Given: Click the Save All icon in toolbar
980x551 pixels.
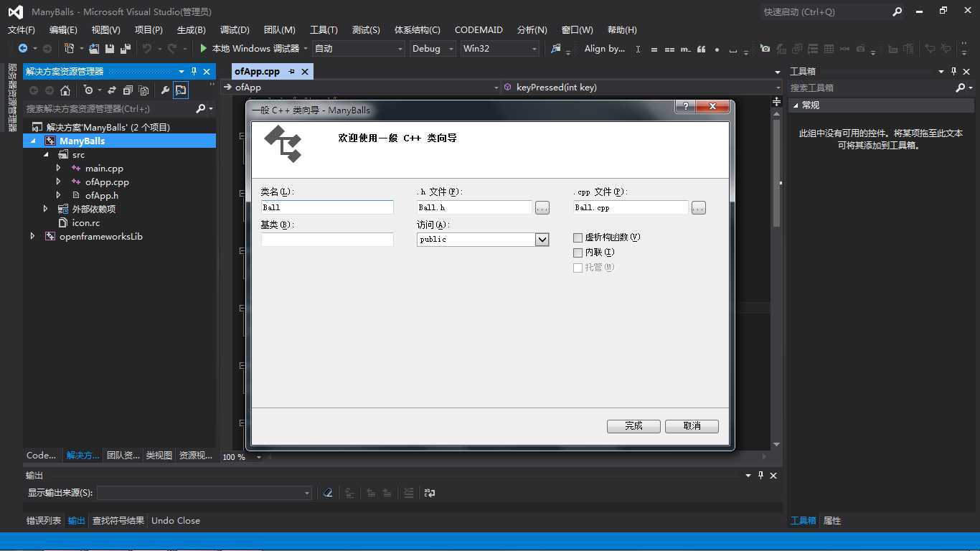Looking at the screenshot, I should point(126,48).
